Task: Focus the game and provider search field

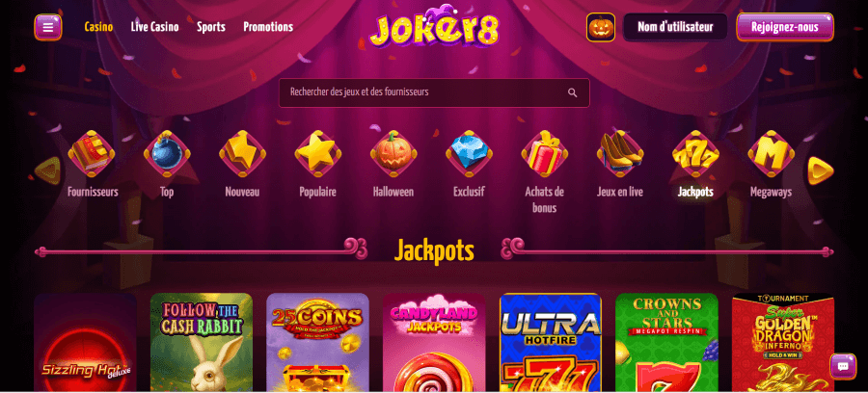Action: [x=434, y=92]
